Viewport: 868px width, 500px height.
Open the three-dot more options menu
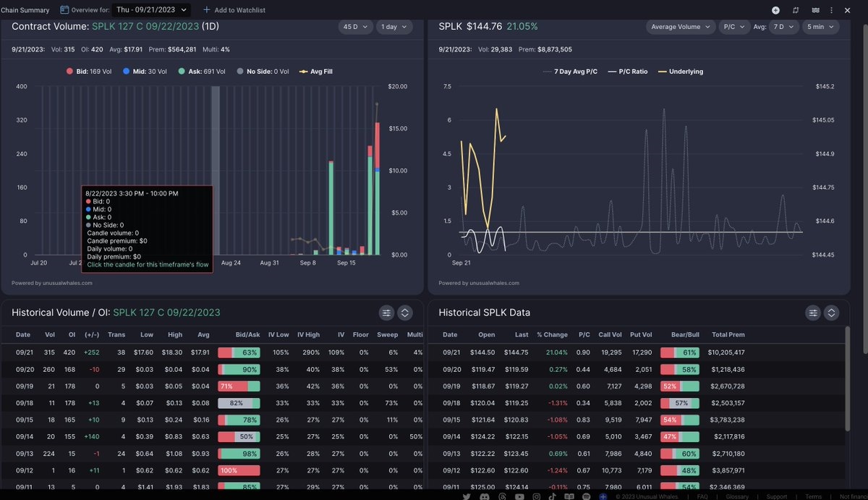832,10
